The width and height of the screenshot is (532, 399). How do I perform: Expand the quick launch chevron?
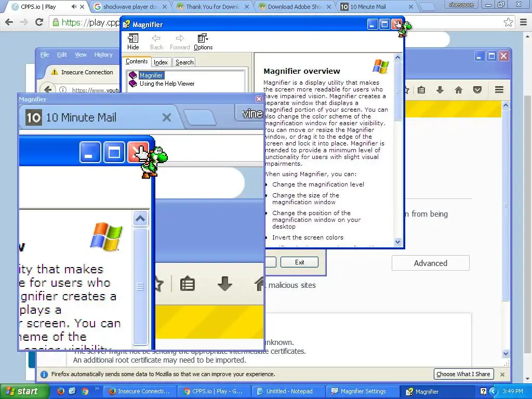coord(96,389)
